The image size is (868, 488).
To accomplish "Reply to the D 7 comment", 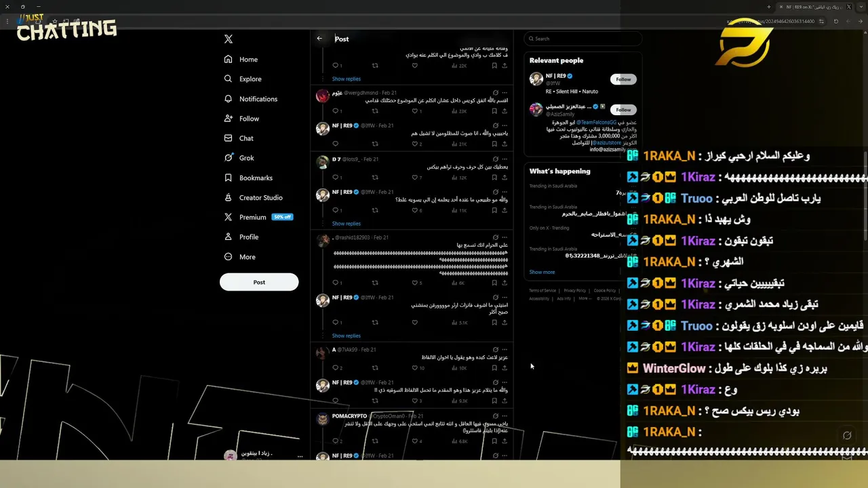I will coord(336,178).
